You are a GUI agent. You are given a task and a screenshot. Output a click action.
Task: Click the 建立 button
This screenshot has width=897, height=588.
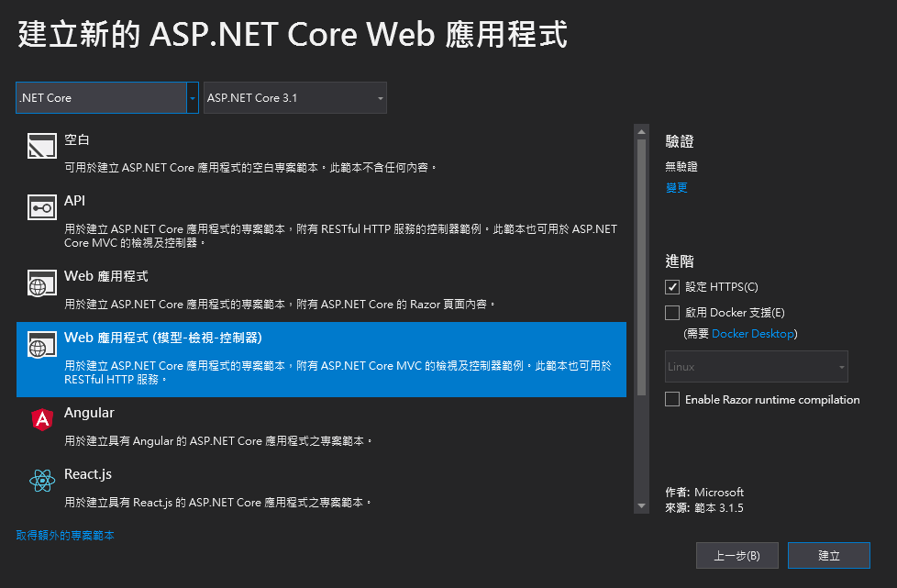click(829, 555)
